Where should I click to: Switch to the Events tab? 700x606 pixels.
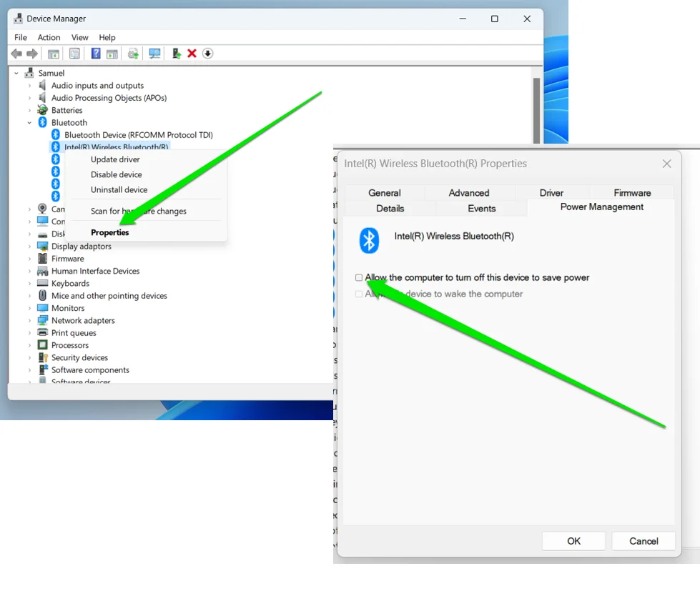(x=482, y=209)
